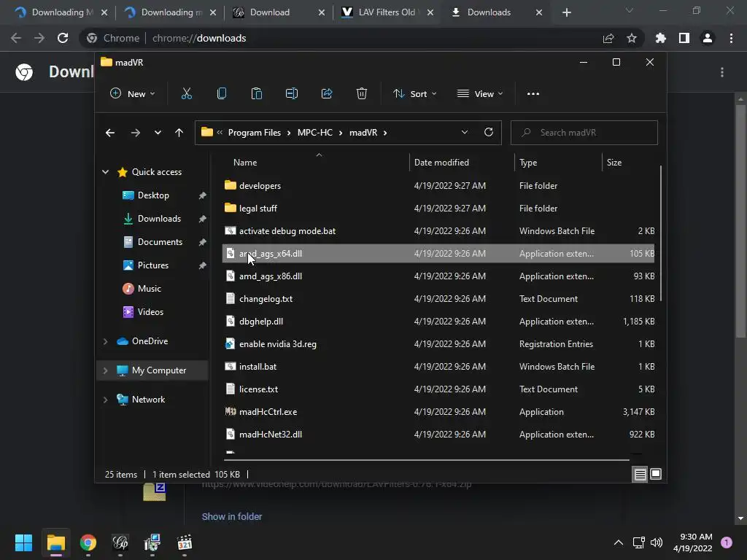
Task: Close the Downloads Chrome tab
Action: click(x=539, y=12)
